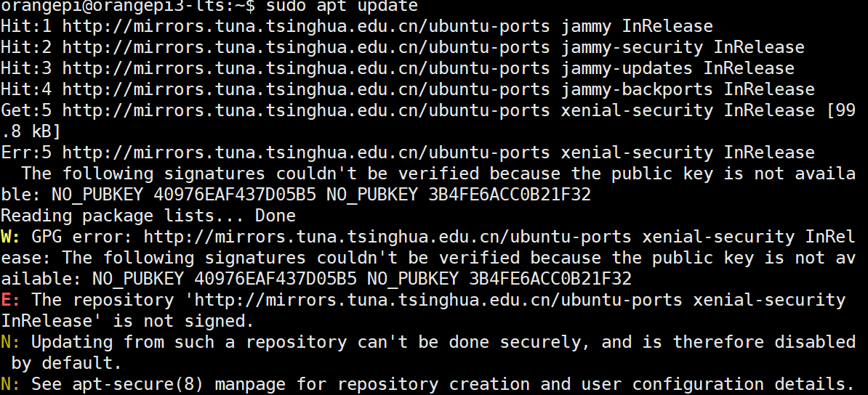868x395 pixels.
Task: Click the 'N:' marker before 'Updating from such'
Action: pyautogui.click(x=10, y=342)
